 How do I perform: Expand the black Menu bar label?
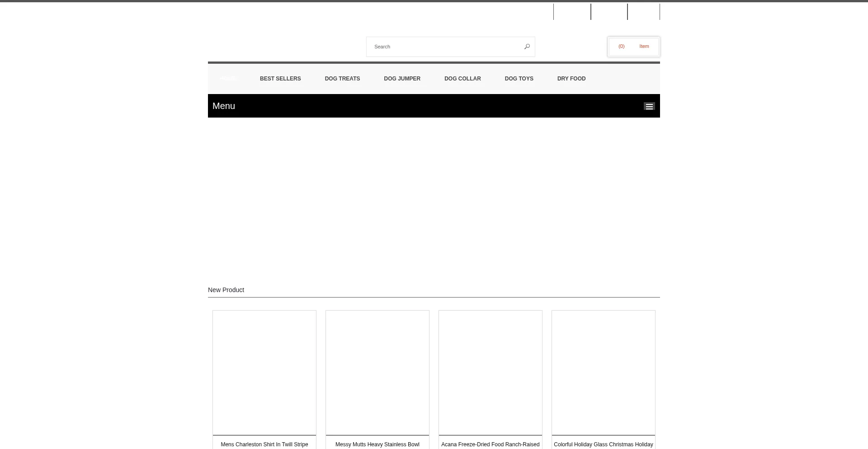(224, 106)
